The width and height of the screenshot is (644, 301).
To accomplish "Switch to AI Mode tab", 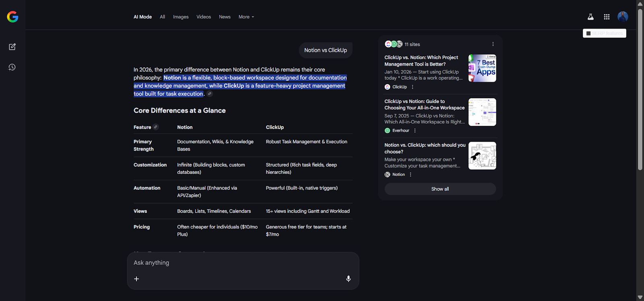I will coord(142,17).
